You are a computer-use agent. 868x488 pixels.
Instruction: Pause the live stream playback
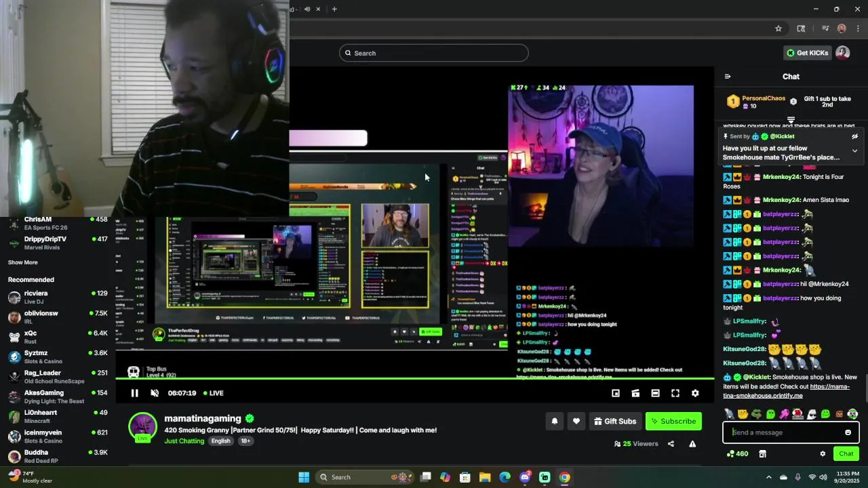pyautogui.click(x=134, y=393)
